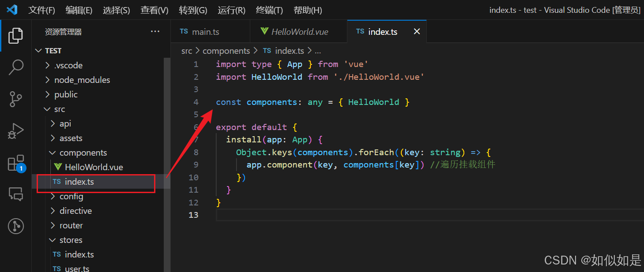Open the Extensions view with badge

16,163
